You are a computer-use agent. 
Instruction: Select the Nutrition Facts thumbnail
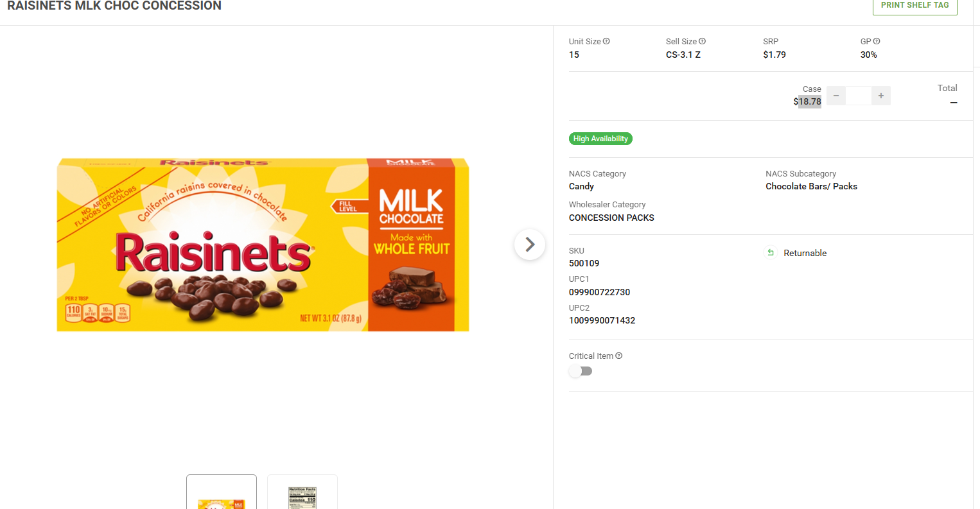coord(302,493)
